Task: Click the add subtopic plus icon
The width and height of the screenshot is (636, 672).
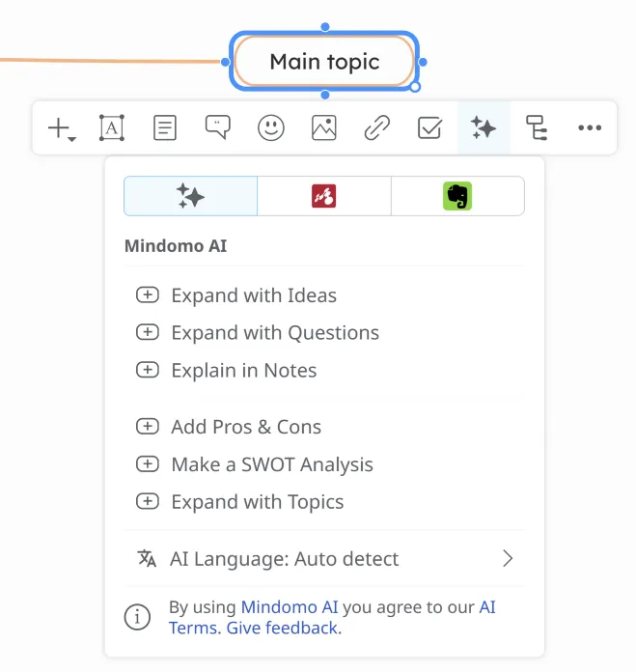Action: coord(61,128)
